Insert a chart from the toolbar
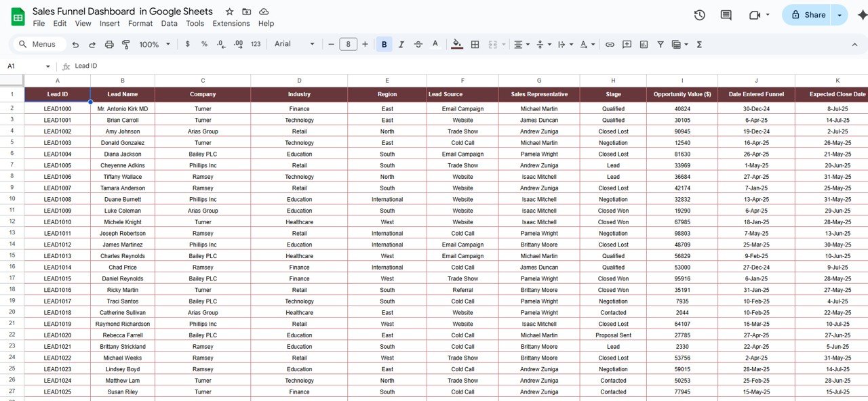The image size is (868, 401). [x=644, y=45]
